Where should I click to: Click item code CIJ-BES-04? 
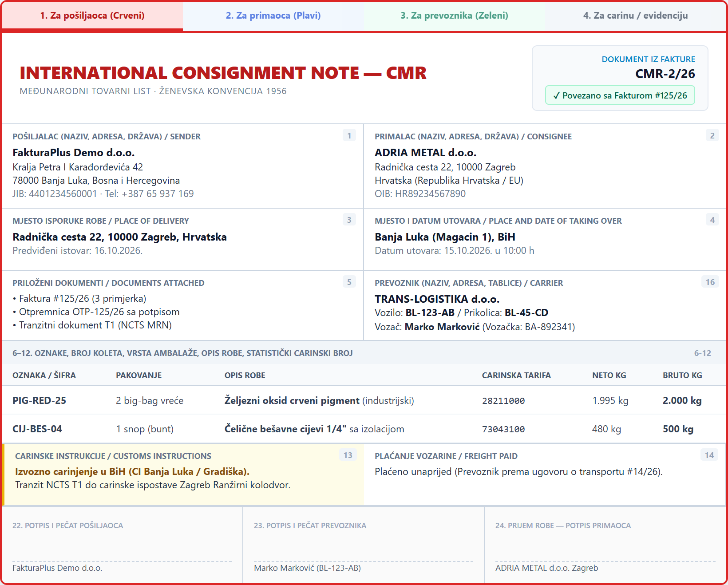point(37,429)
